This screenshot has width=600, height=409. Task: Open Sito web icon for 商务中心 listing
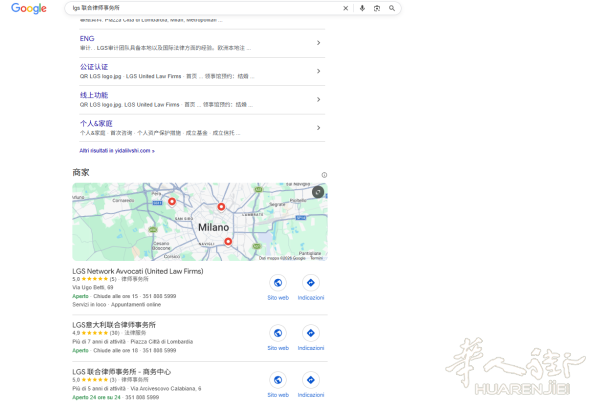click(x=278, y=380)
